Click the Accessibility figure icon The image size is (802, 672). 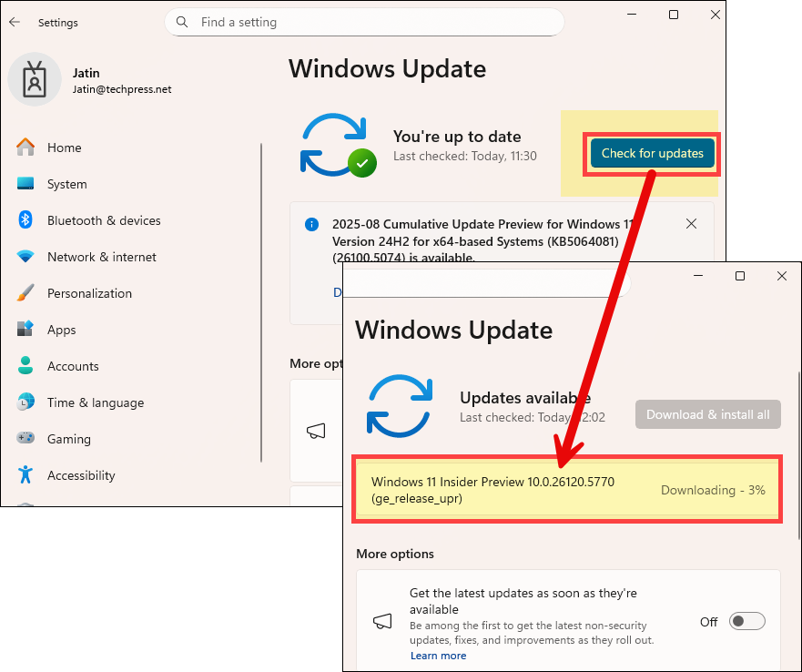[25, 475]
